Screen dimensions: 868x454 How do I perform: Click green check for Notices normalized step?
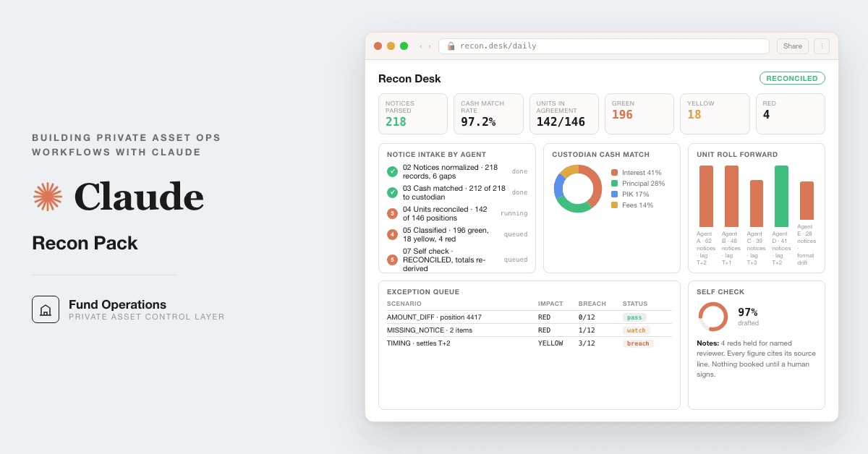(392, 171)
